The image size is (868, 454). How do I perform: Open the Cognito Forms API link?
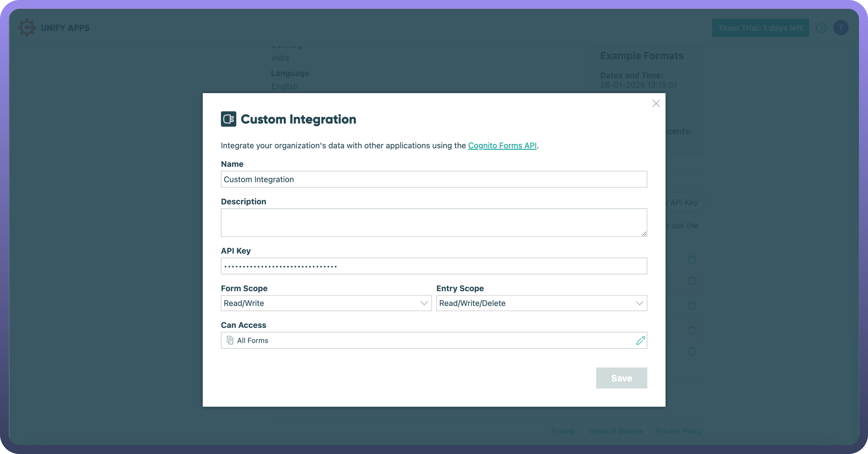click(502, 146)
